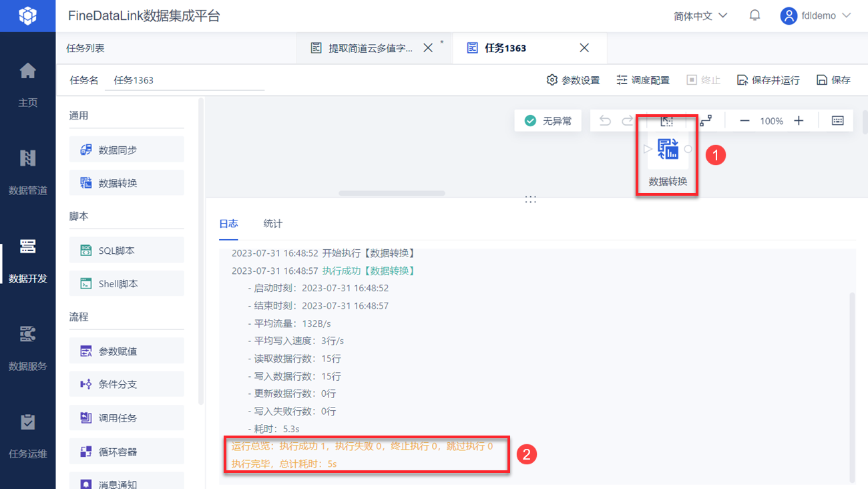Close the 任务1363 tab
Screen dimensions: 868x489
pyautogui.click(x=584, y=48)
